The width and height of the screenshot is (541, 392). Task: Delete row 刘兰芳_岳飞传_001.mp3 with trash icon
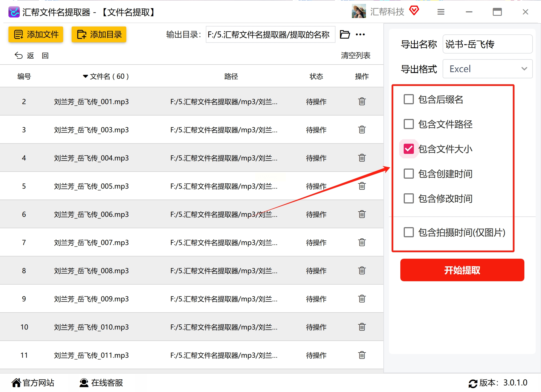[362, 101]
